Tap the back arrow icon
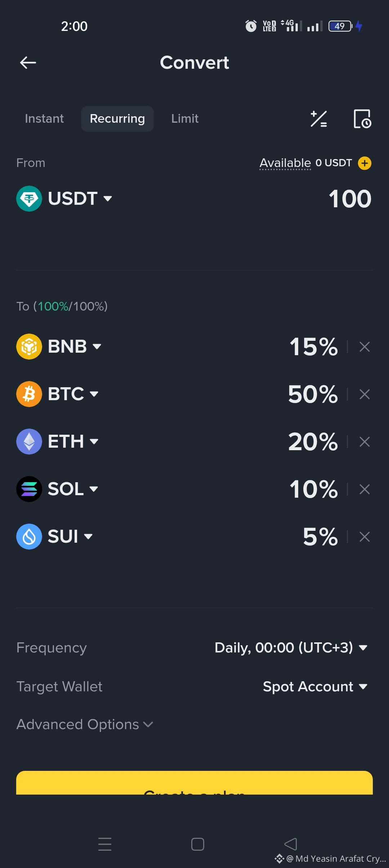 28,63
